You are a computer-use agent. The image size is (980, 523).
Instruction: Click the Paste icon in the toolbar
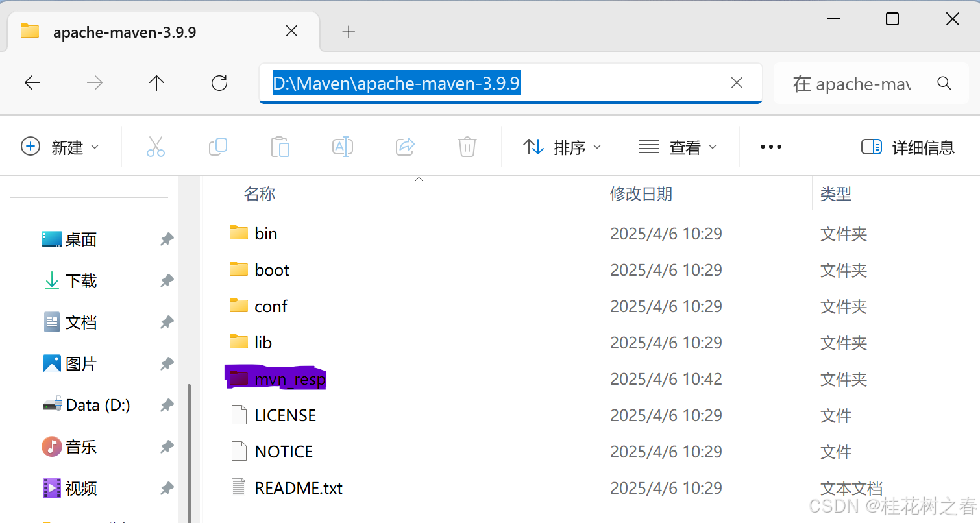pyautogui.click(x=280, y=147)
